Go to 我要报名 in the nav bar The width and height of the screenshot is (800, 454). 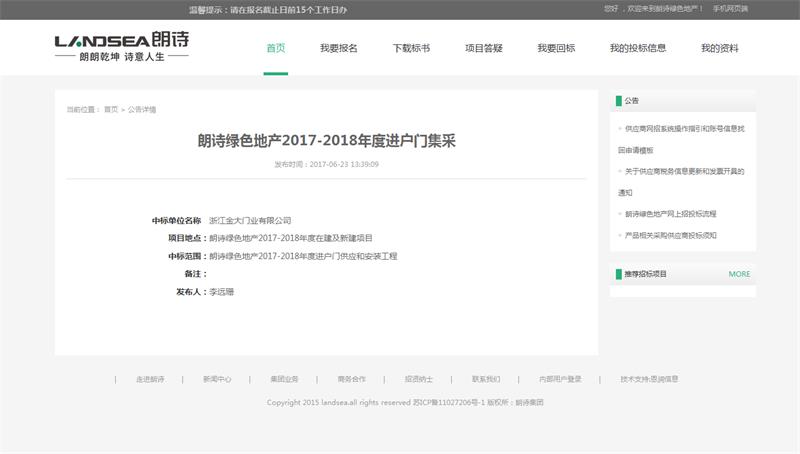click(x=339, y=48)
